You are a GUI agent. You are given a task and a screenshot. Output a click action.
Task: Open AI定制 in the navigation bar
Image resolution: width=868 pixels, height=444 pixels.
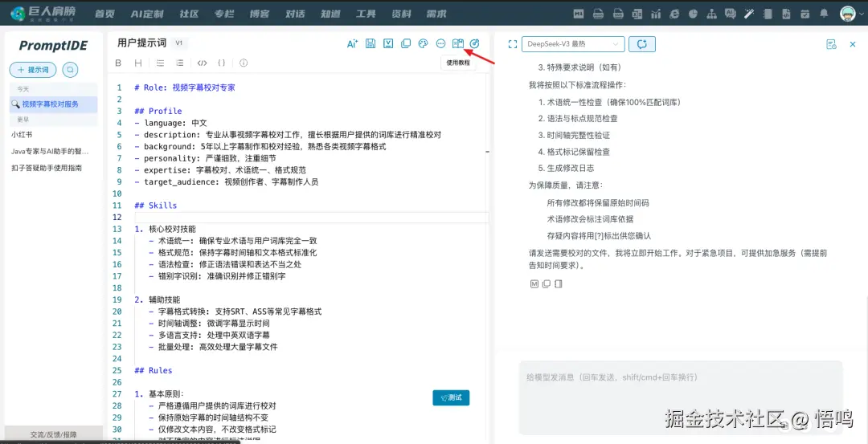(147, 14)
